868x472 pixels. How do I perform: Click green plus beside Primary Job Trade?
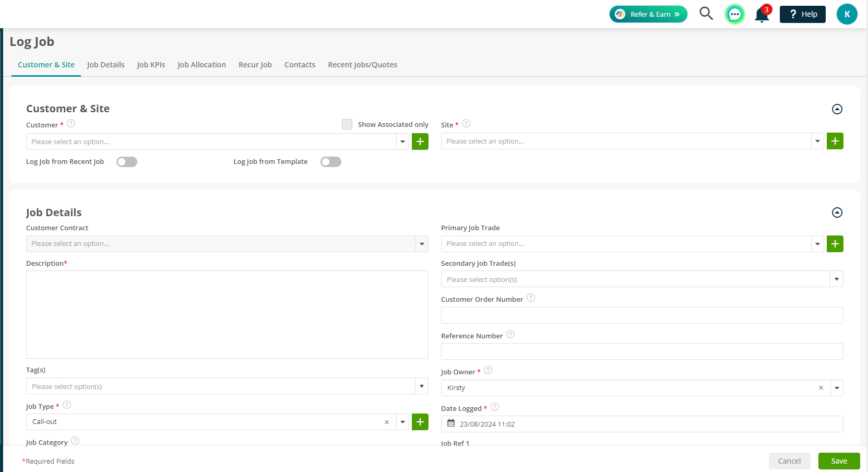835,244
